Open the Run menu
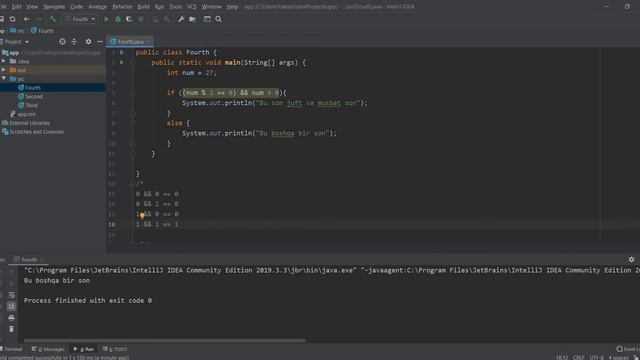The image size is (640, 360). 159,7
